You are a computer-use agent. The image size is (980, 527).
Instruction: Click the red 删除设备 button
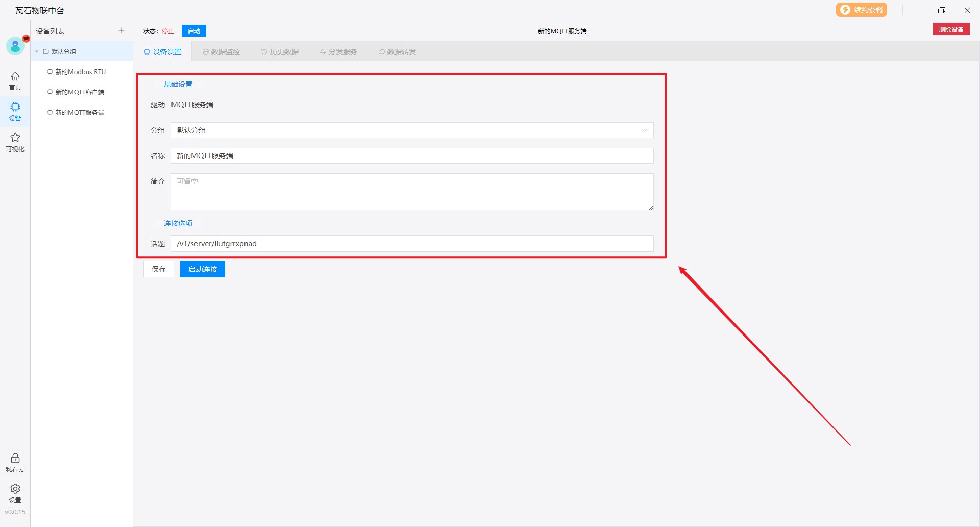951,30
